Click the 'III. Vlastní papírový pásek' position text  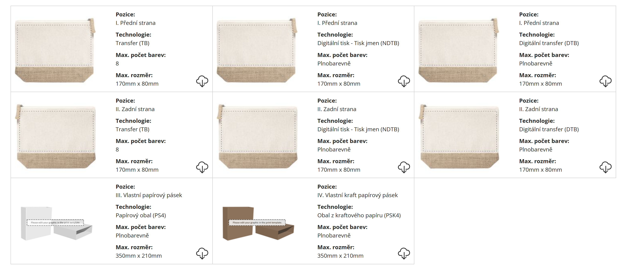pyautogui.click(x=149, y=195)
